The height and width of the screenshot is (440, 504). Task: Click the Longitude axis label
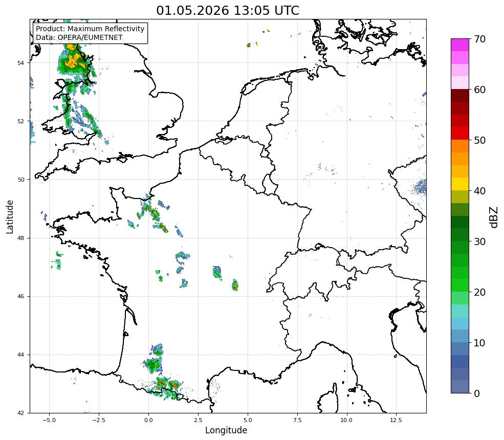[x=226, y=430]
